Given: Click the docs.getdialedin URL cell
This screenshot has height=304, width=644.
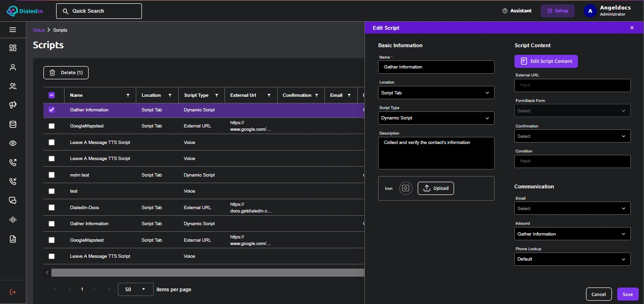Looking at the screenshot, I should point(251,208).
